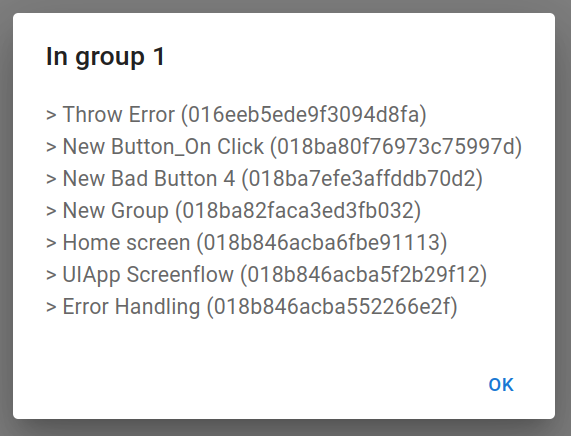Click the '>' marker before Error Handling
Image resolution: width=571 pixels, height=436 pixels.
pos(51,307)
